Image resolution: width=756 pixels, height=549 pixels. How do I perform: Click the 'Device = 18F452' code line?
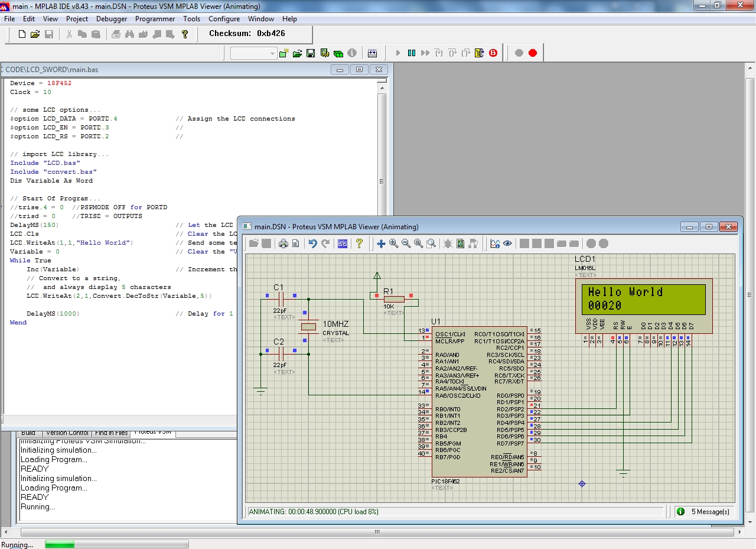[41, 83]
